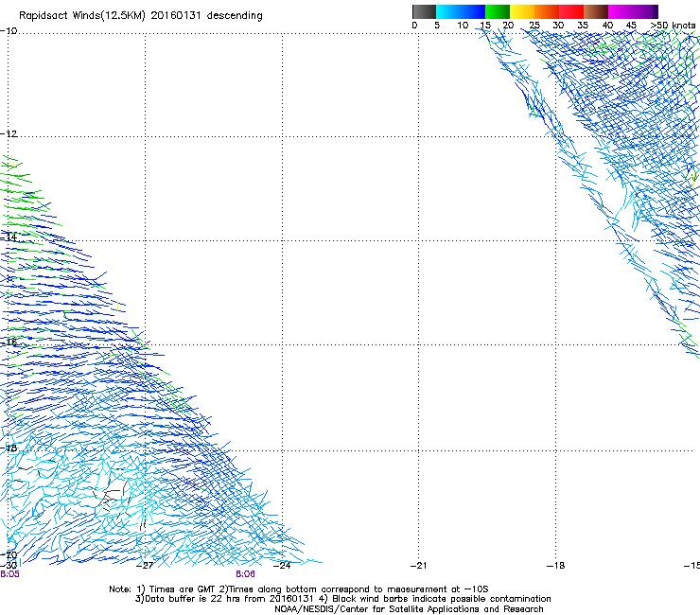
Task: Click the longitude label -21
Action: [x=419, y=566]
